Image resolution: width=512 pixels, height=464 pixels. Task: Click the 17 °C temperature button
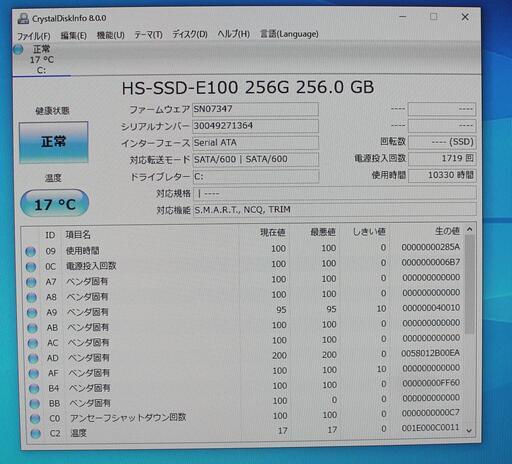click(55, 203)
